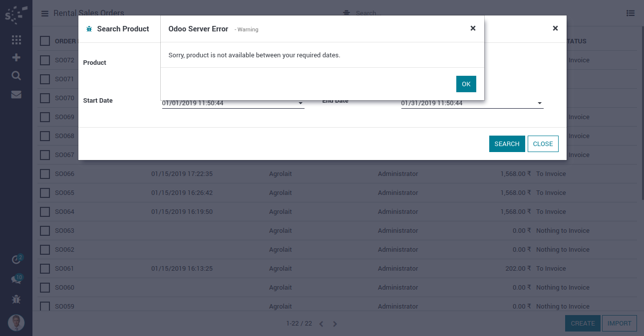Select the SO063 row checkbox
Screen dimensions: 644x336
(x=45, y=231)
